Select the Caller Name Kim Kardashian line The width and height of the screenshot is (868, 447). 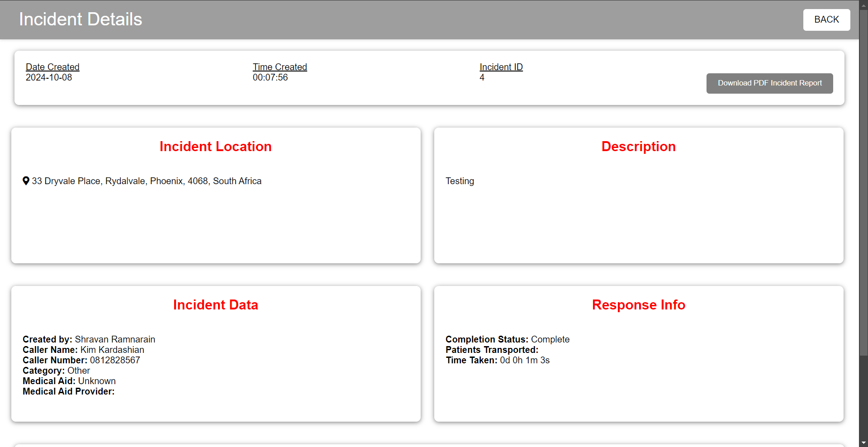[83, 350]
